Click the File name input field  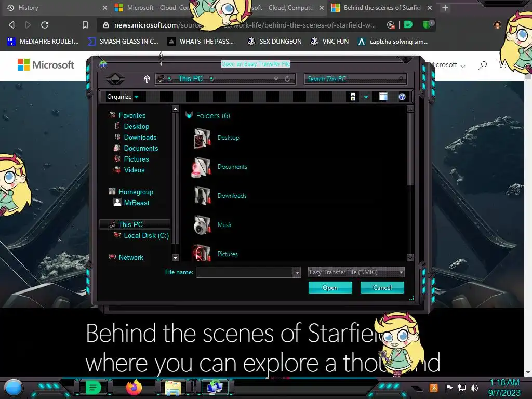click(x=245, y=272)
